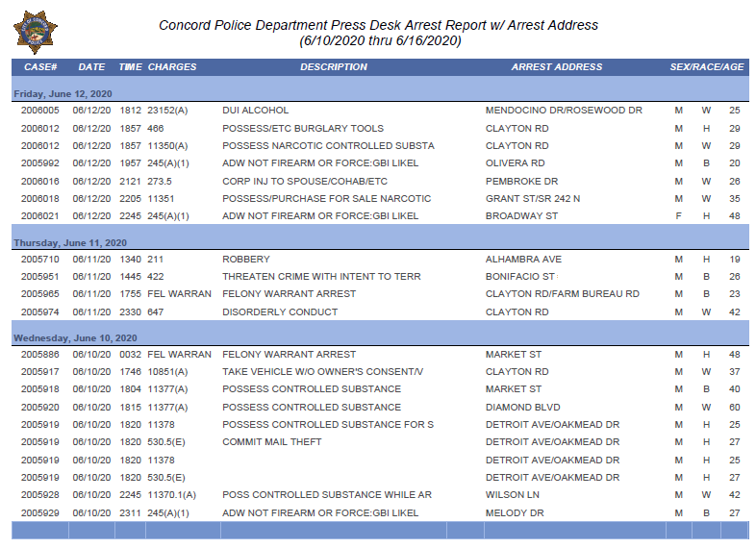Click case number 2006005
The height and width of the screenshot is (548, 756).
pyautogui.click(x=40, y=111)
